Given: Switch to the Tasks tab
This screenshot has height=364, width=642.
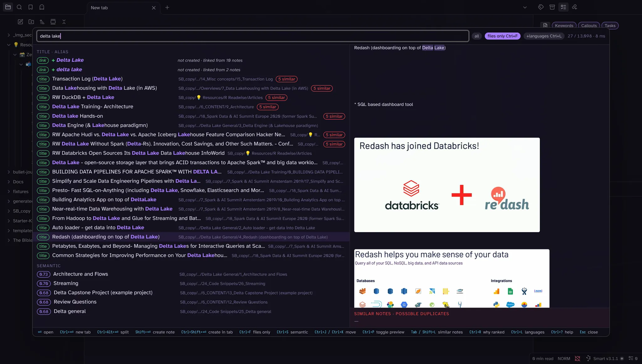Looking at the screenshot, I should pos(610,26).
